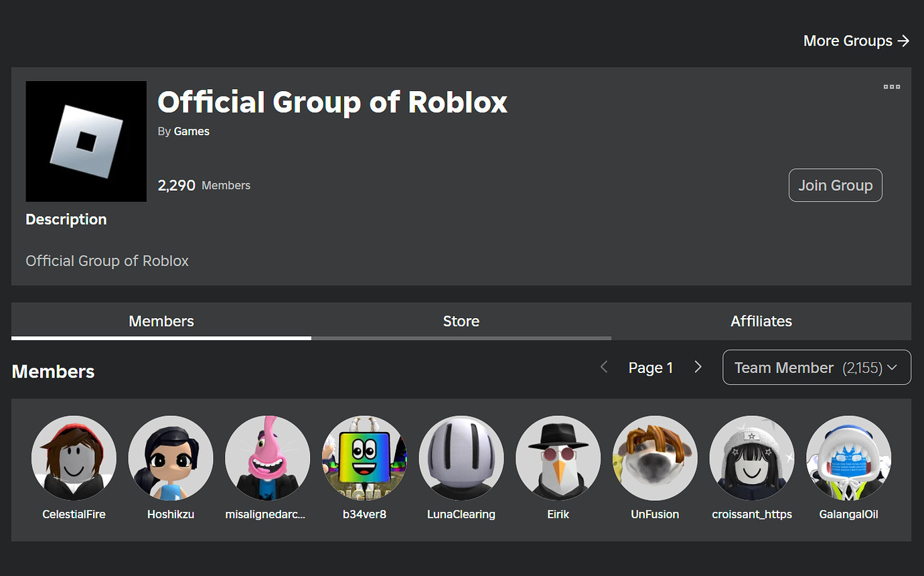
Task: Switch to the Store tab
Action: pyautogui.click(x=461, y=321)
